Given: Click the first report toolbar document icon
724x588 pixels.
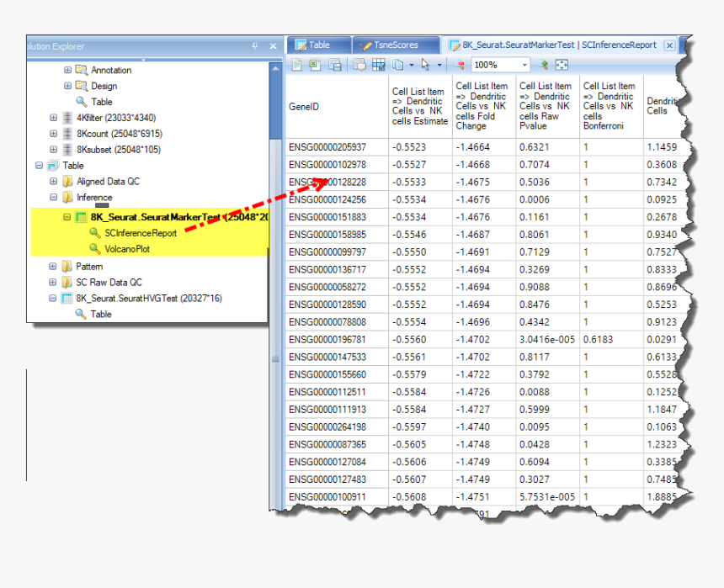Looking at the screenshot, I should (x=297, y=65).
